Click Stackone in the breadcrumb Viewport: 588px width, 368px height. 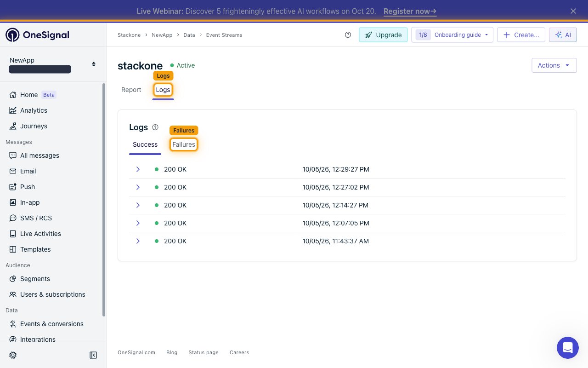(x=129, y=35)
